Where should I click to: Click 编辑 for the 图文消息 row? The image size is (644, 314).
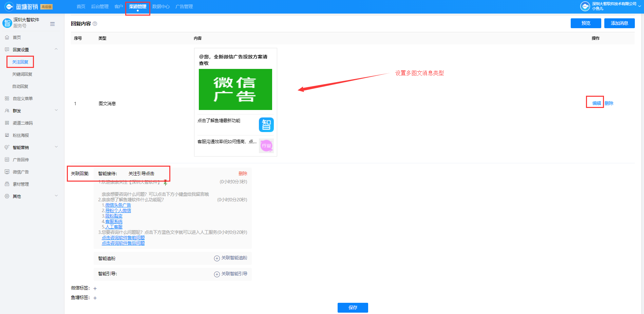(596, 103)
